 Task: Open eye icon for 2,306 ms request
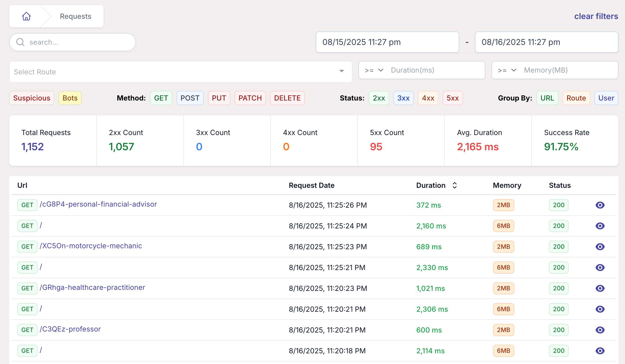(600, 309)
